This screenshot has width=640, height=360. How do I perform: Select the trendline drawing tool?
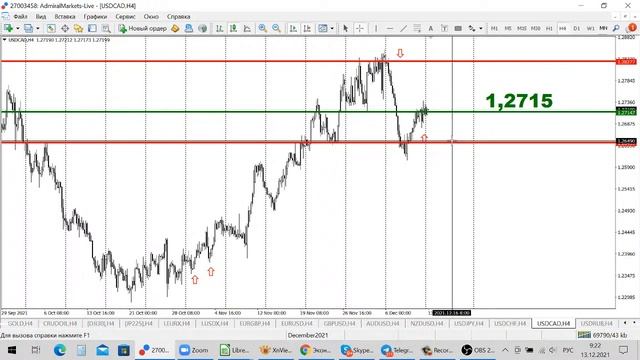pos(403,28)
